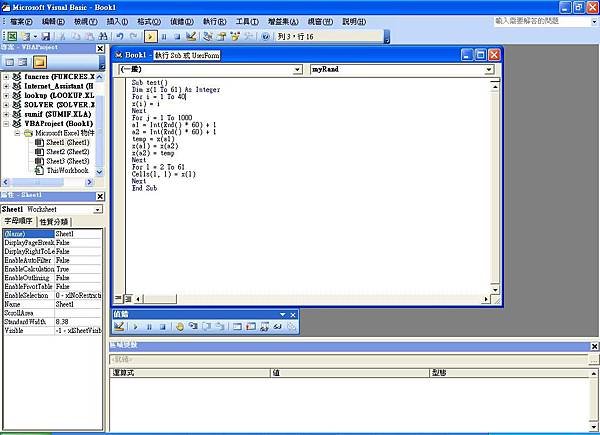The width and height of the screenshot is (600, 435).
Task: Open the Watch Window from the Debug toolbar
Action: [264, 326]
